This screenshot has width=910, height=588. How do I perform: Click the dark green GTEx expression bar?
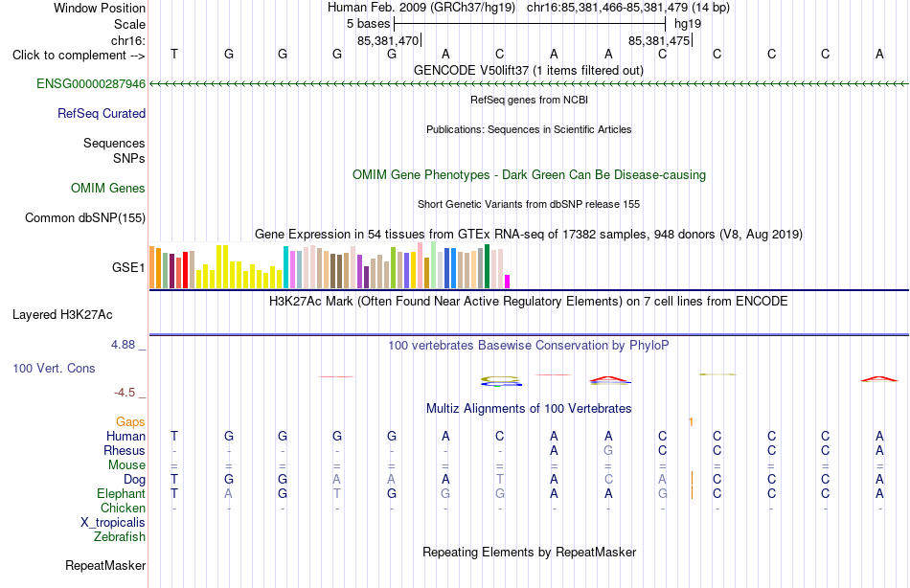pyautogui.click(x=487, y=266)
